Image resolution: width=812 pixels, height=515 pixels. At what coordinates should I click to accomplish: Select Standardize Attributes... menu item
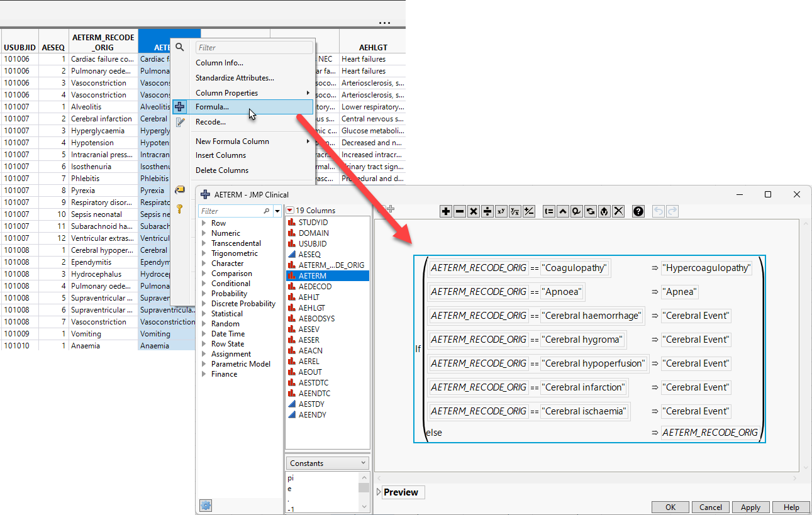tap(235, 78)
